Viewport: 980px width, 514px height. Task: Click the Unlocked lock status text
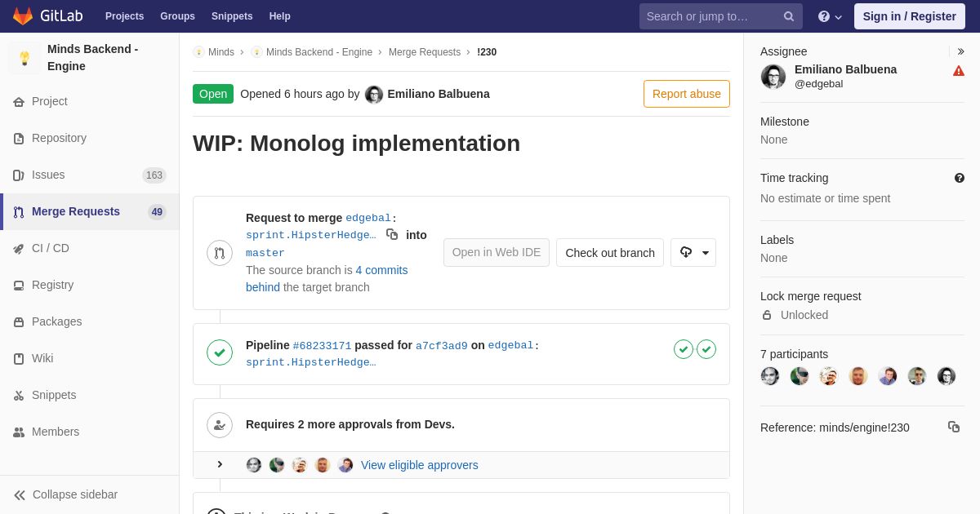[804, 315]
